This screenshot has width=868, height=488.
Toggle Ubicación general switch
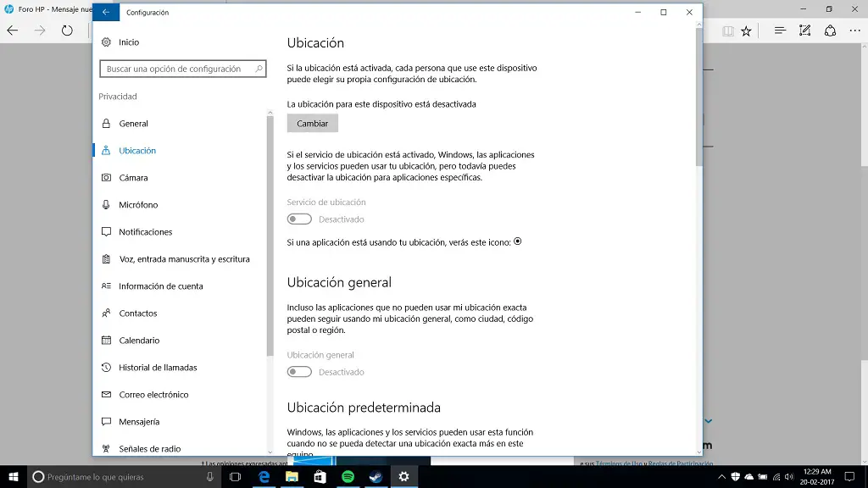pos(299,372)
